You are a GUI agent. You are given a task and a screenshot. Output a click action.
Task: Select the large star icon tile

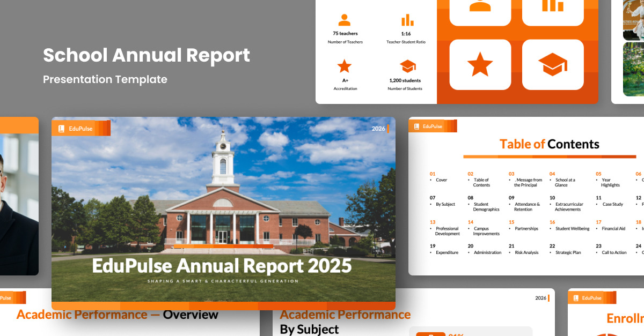click(x=480, y=64)
